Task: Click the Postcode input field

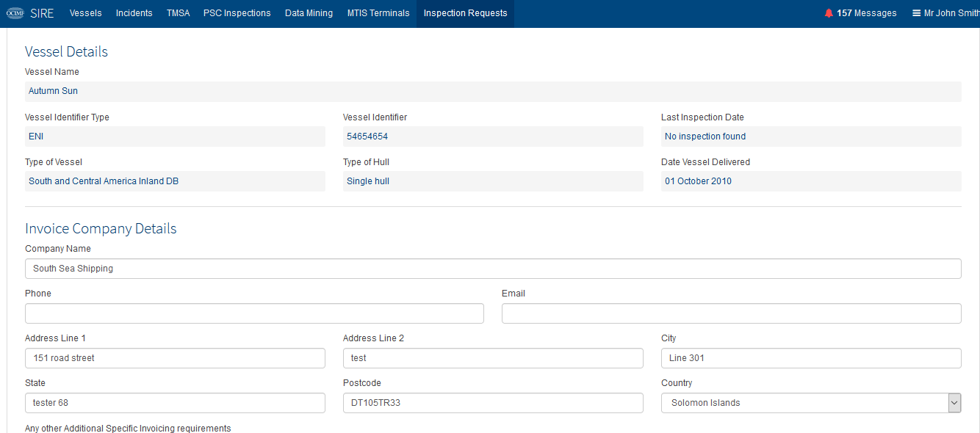Action: 493,403
